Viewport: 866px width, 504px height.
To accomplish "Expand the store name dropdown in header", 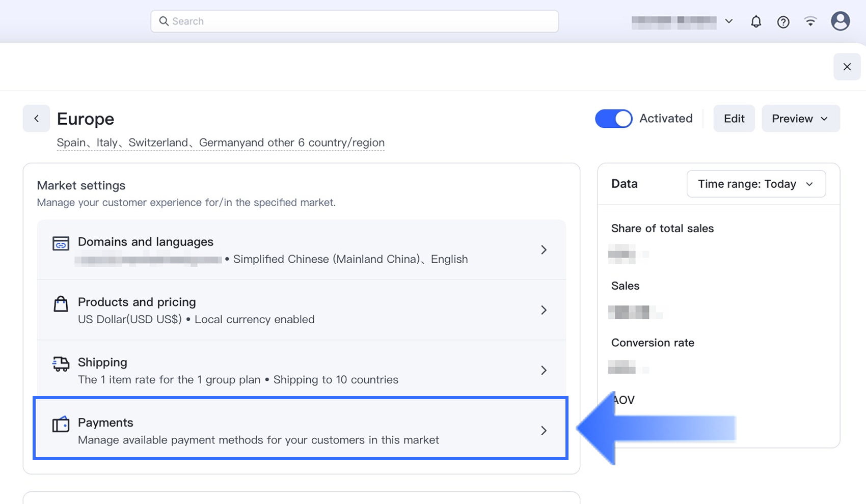I will coord(729,21).
